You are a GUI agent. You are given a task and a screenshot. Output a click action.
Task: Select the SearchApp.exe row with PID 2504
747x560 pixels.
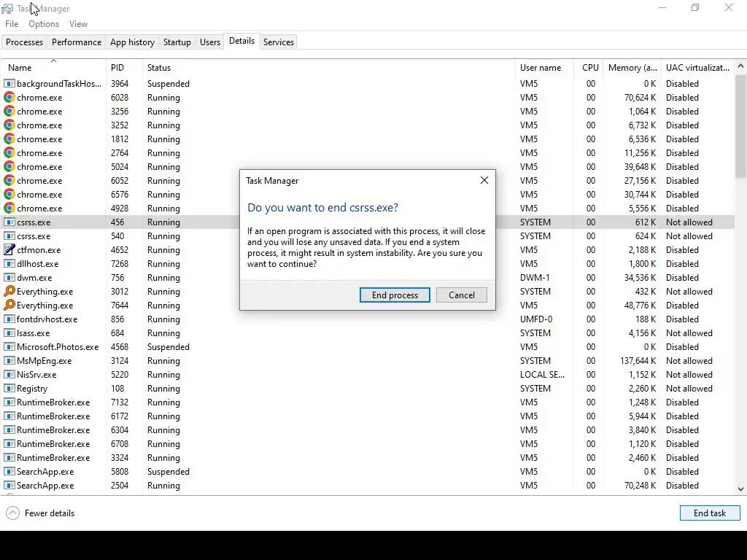[368, 485]
